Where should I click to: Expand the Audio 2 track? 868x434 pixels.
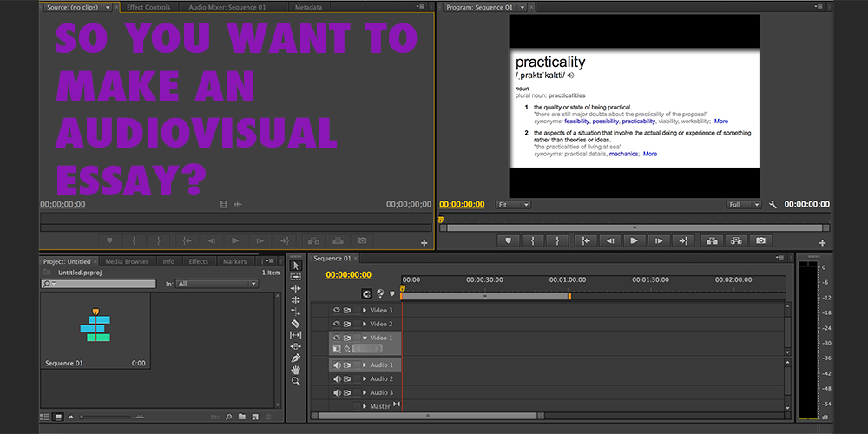365,378
